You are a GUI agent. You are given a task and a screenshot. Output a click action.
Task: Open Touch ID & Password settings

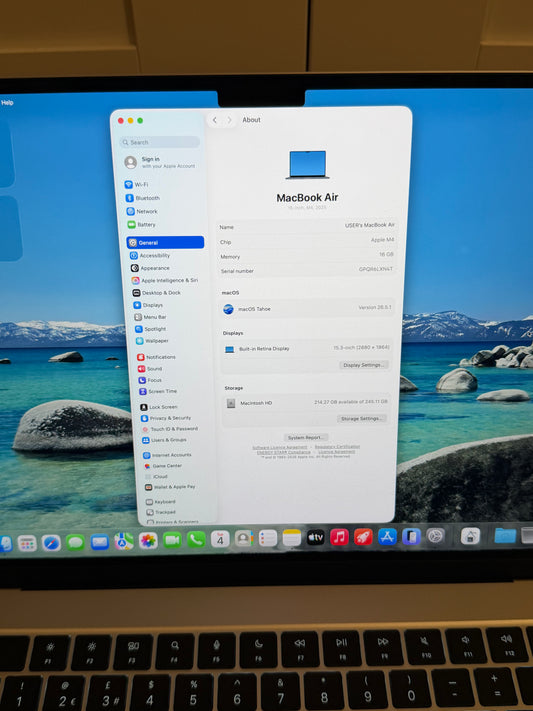[x=170, y=429]
